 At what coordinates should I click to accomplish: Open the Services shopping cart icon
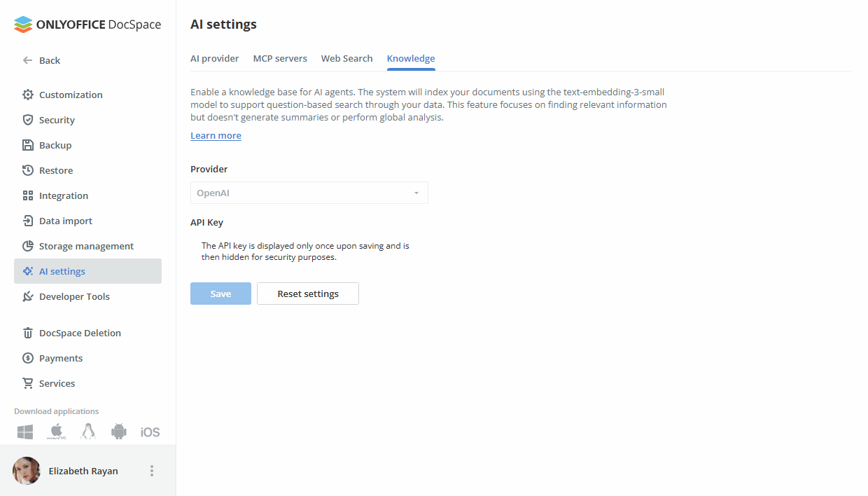click(27, 383)
